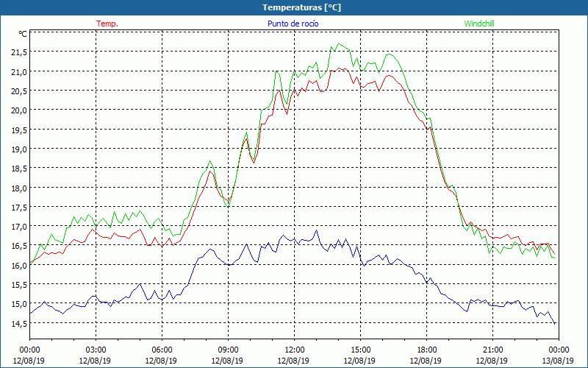Select the red 'Temp.' legend label

point(107,24)
